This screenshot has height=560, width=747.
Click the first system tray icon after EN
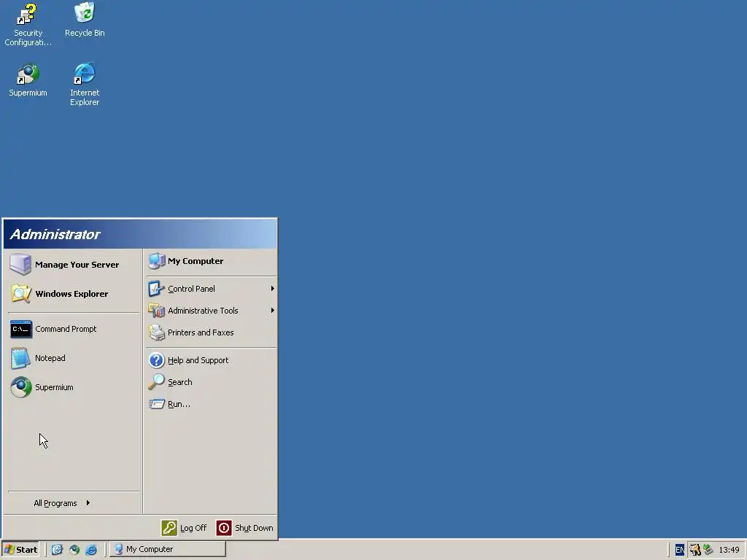[695, 550]
